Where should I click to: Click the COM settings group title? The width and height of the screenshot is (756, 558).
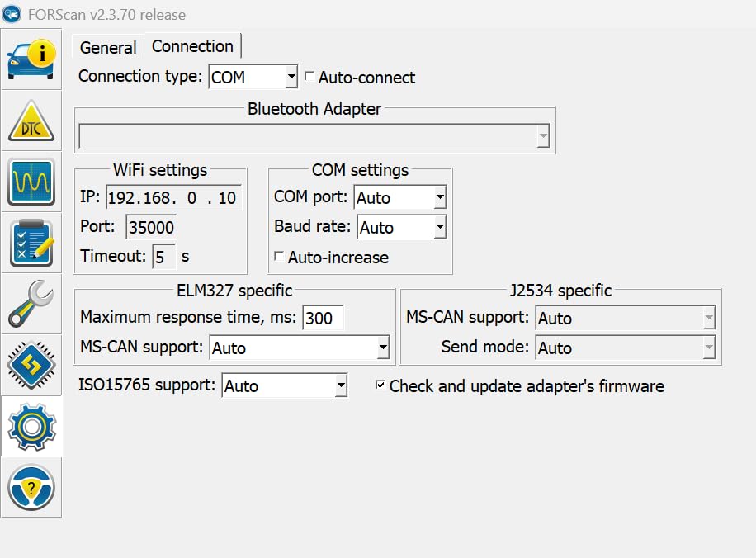pyautogui.click(x=360, y=170)
